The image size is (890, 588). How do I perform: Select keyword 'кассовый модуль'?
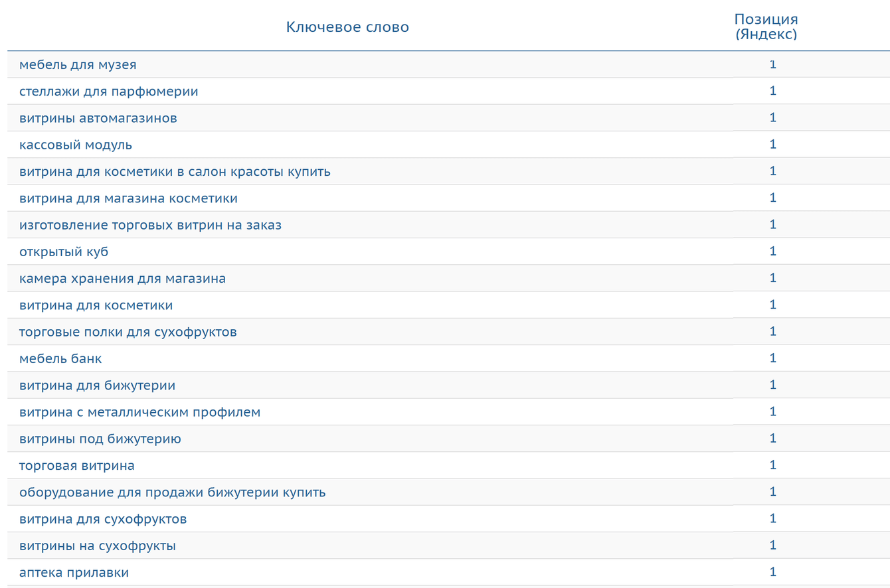point(76,145)
